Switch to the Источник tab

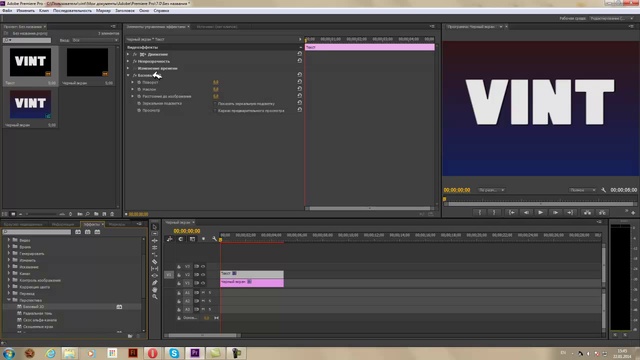(x=217, y=27)
